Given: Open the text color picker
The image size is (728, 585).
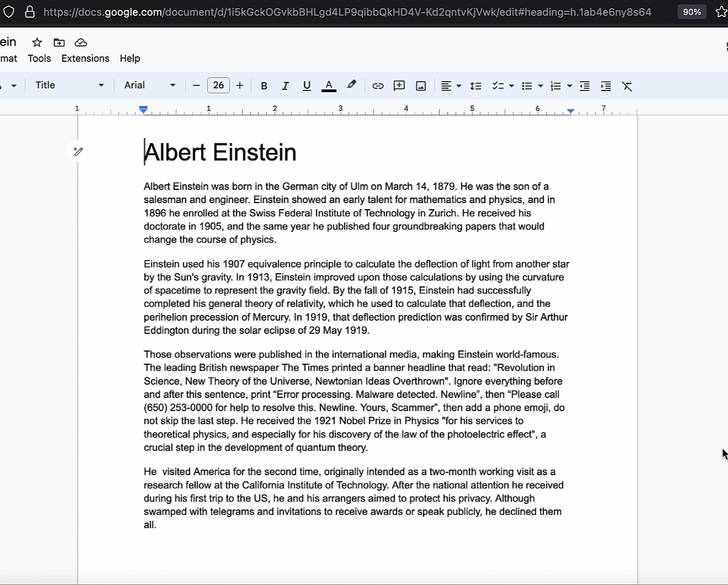Looking at the screenshot, I should tap(329, 86).
